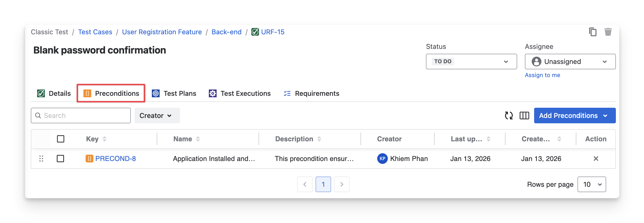Image resolution: width=644 pixels, height=223 pixels.
Task: Sort by Description column arrows
Action: pyautogui.click(x=319, y=139)
